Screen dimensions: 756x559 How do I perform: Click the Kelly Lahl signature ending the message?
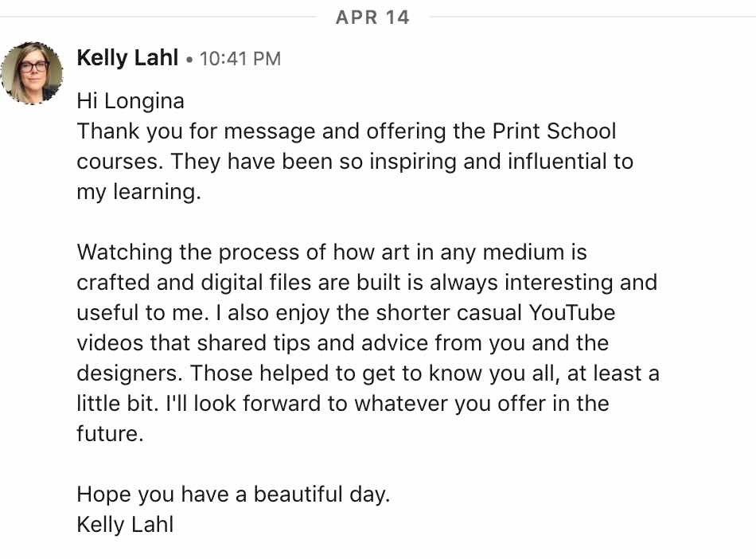coord(125,525)
